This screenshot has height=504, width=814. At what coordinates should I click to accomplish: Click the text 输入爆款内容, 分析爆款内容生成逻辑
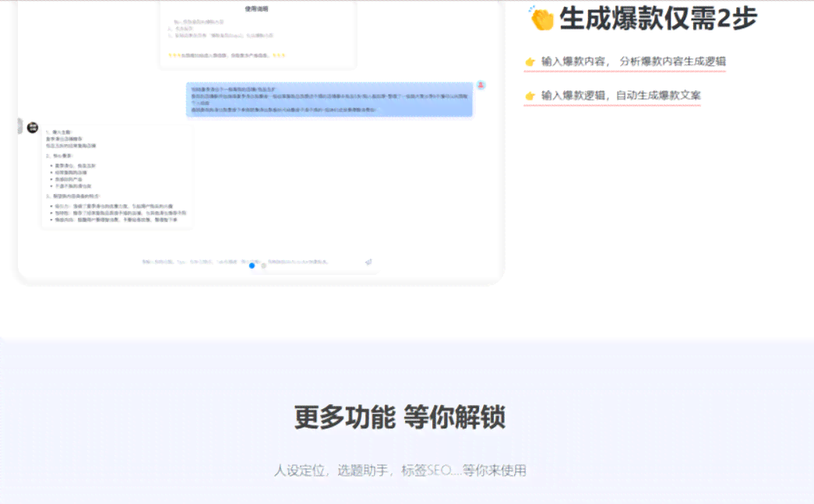tap(633, 62)
